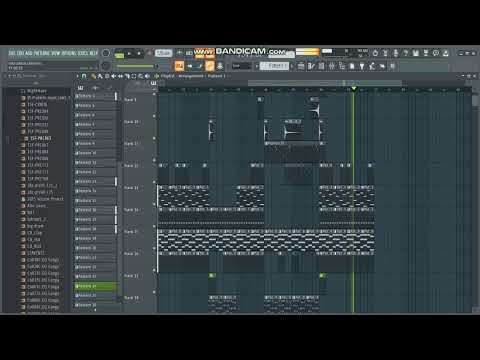The width and height of the screenshot is (480, 360).
Task: Toggle the playlist magnet snap icon
Action: pyautogui.click(x=84, y=76)
